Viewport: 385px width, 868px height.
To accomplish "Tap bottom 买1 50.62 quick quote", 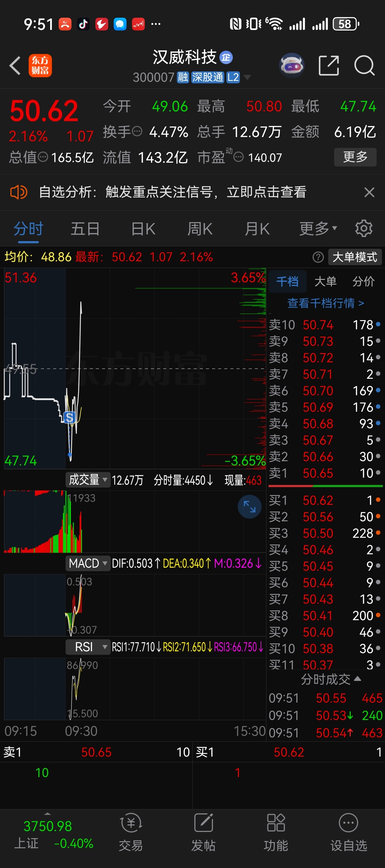I will (289, 752).
